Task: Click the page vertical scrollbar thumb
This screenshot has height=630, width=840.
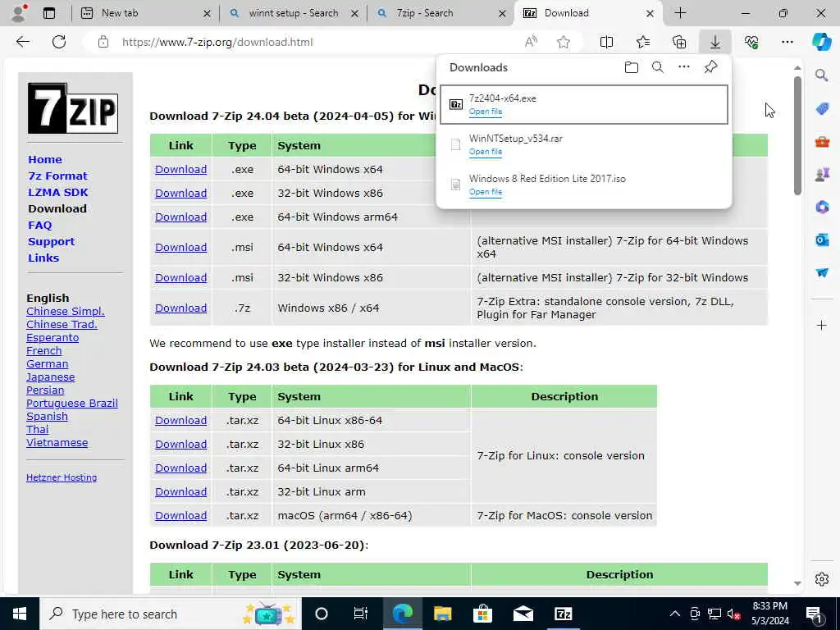Action: coord(797,135)
